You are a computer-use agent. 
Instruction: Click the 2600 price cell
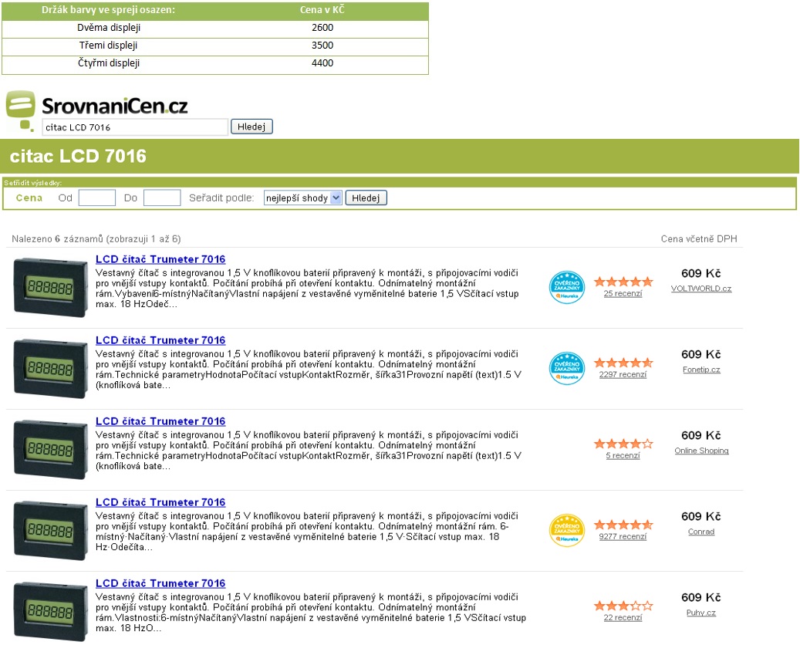[x=322, y=28]
